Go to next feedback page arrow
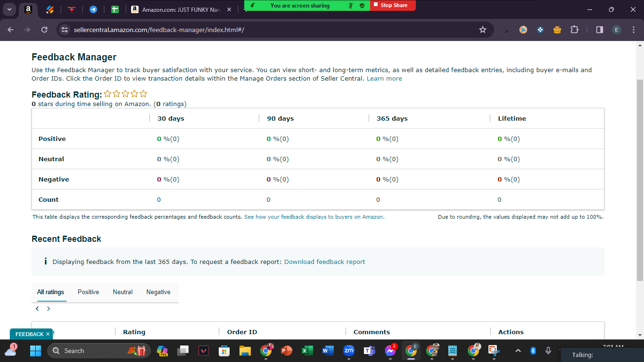This screenshot has height=362, width=644. [49, 309]
